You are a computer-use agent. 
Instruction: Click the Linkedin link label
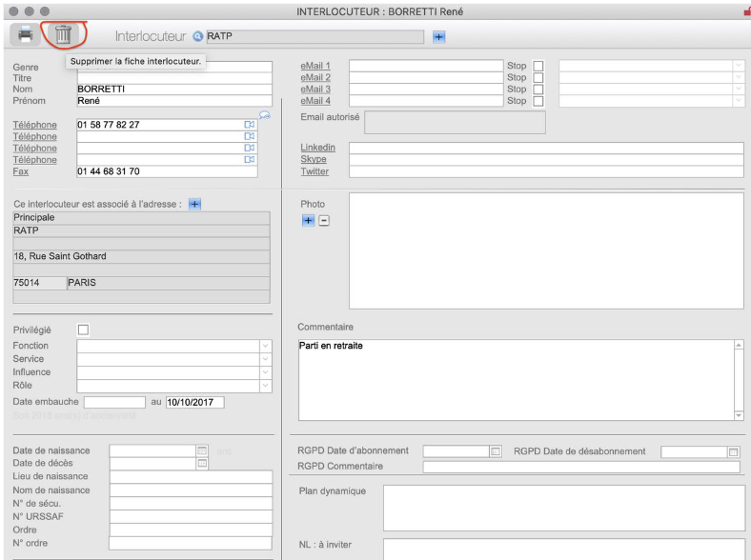tap(317, 148)
